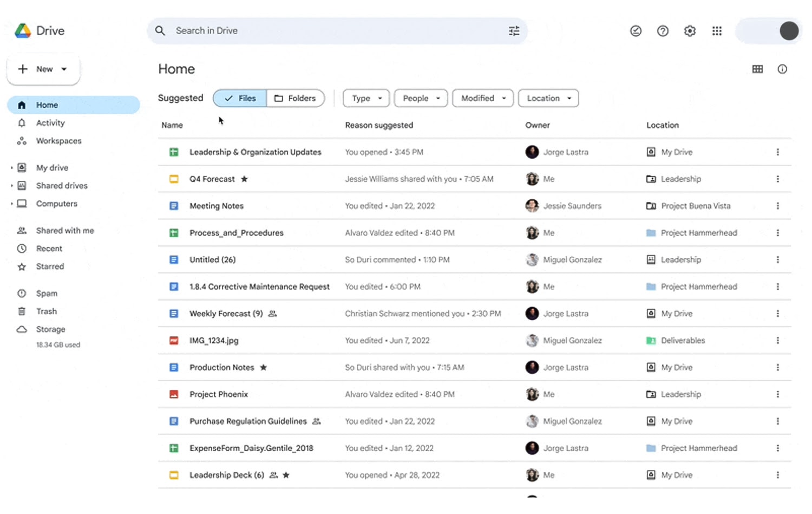Open Drive settings gear
This screenshot has height=514, width=812.
pos(690,31)
